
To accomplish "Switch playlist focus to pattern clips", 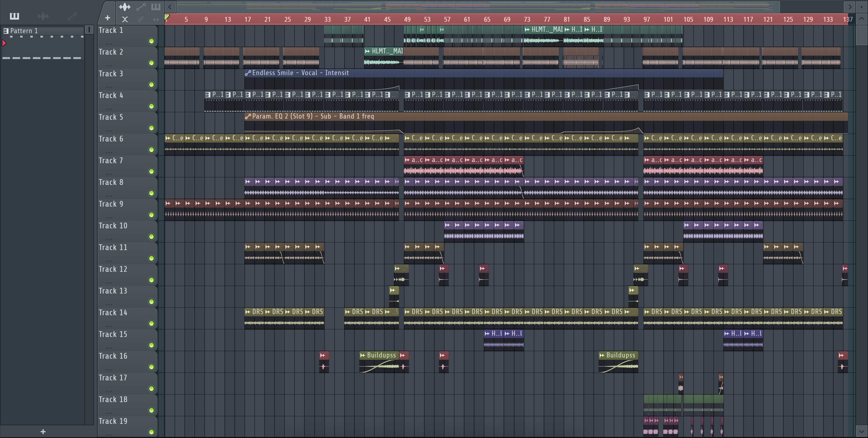I will point(156,7).
